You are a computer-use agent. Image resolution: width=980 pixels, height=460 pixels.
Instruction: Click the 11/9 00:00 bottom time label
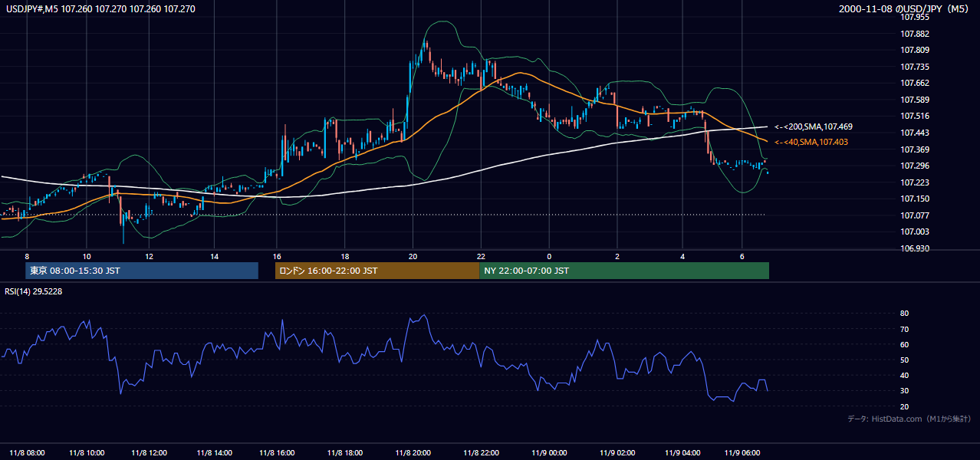click(548, 452)
